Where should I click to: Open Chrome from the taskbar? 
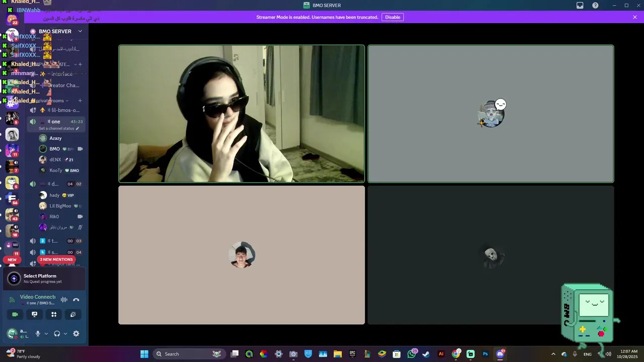pyautogui.click(x=456, y=354)
